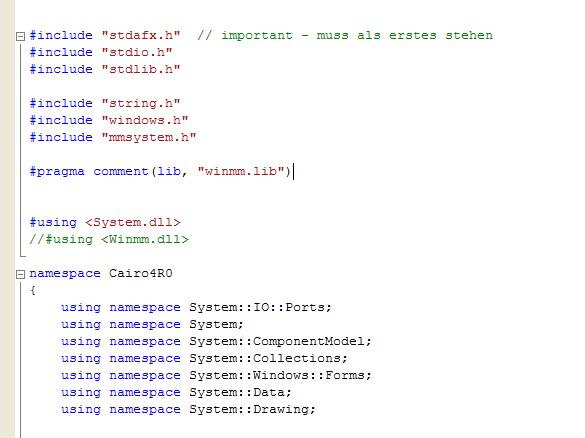Click the #pragma keyword
Viewport: 585px width, 438px height.
click(57, 172)
